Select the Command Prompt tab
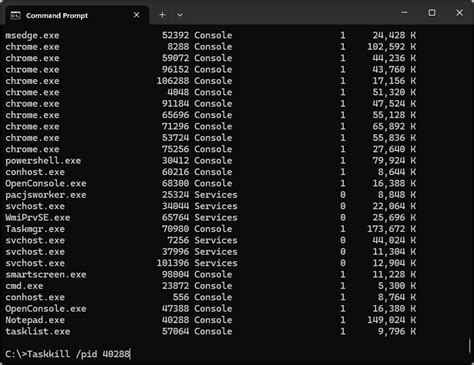This screenshot has width=474, height=365. coord(77,15)
